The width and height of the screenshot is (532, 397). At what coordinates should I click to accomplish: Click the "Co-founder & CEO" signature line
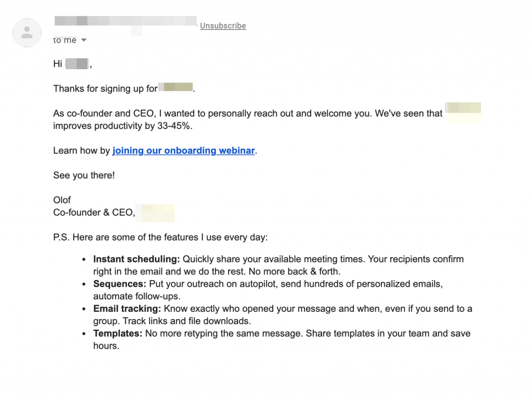coord(92,212)
